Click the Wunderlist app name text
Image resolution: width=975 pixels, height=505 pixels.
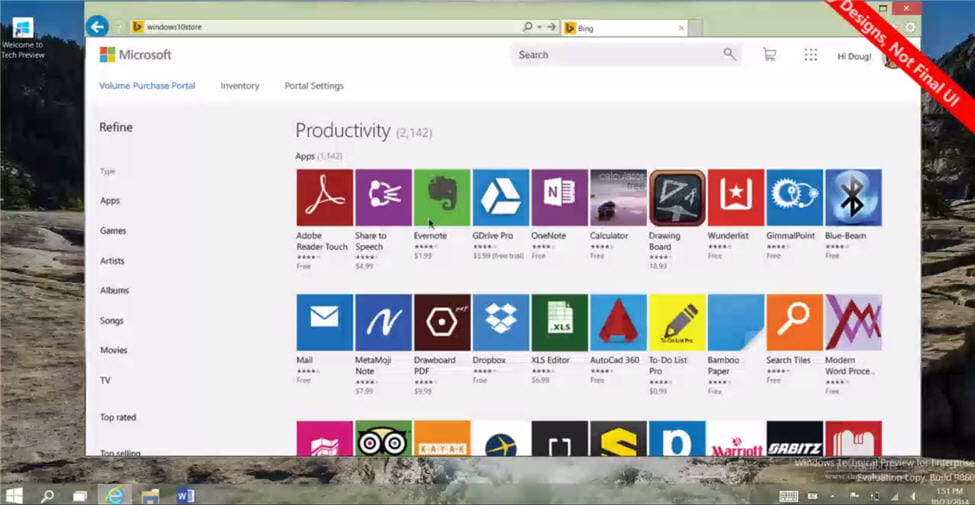click(x=728, y=236)
